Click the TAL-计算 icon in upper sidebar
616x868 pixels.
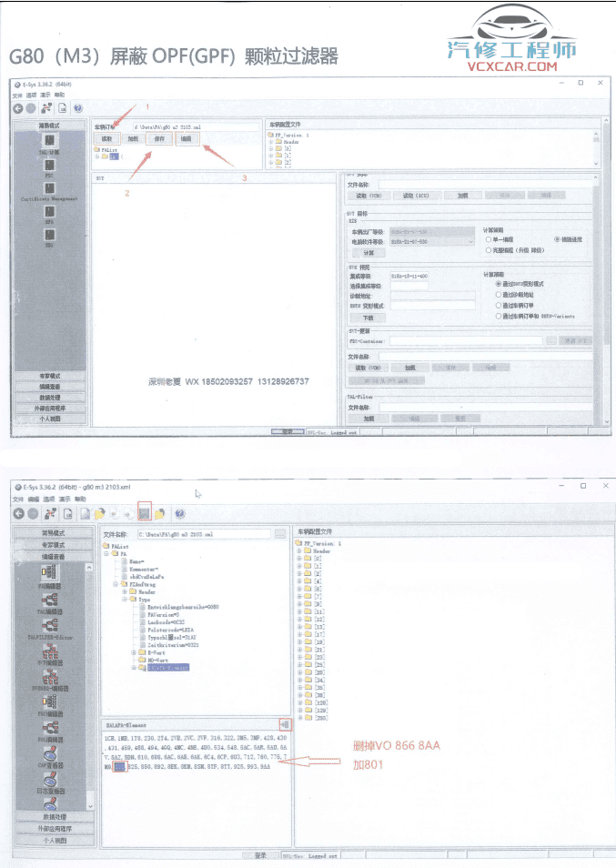(51, 143)
